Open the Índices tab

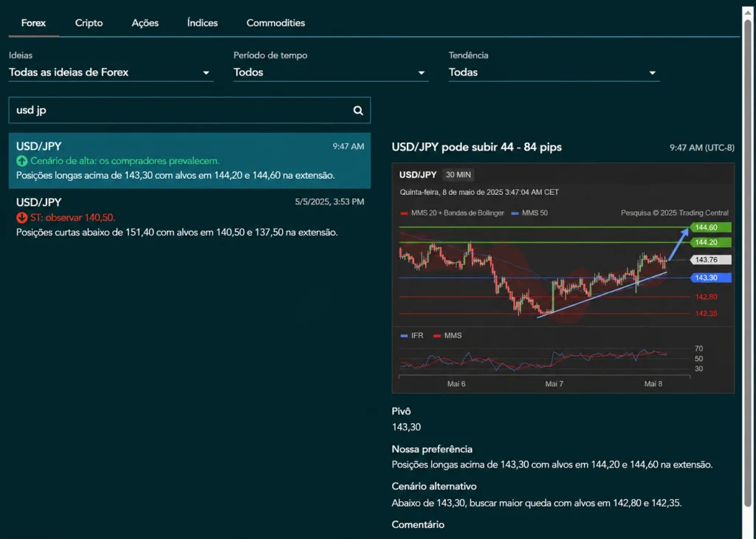[x=202, y=23]
